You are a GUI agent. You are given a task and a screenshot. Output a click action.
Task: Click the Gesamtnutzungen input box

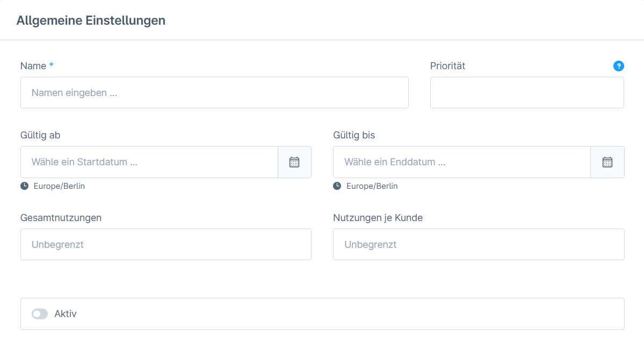click(165, 245)
